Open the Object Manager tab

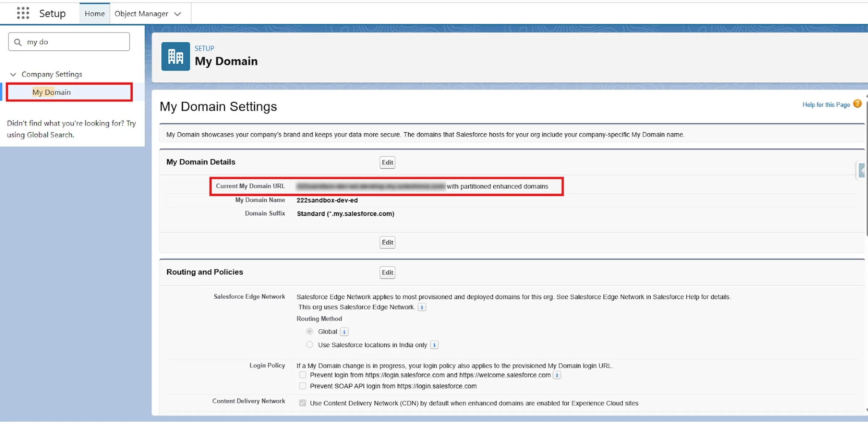click(141, 14)
